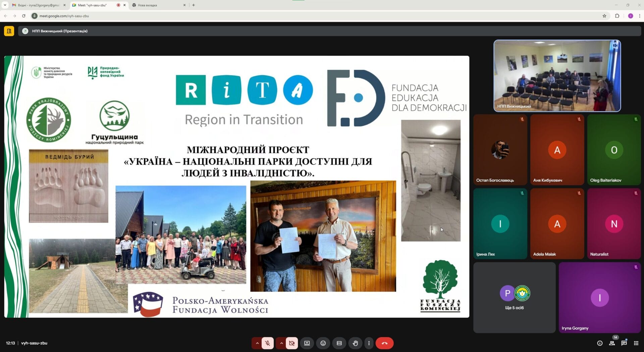The width and height of the screenshot is (644, 352).
Task: Expand video settings arrow next to camera
Action: point(281,343)
